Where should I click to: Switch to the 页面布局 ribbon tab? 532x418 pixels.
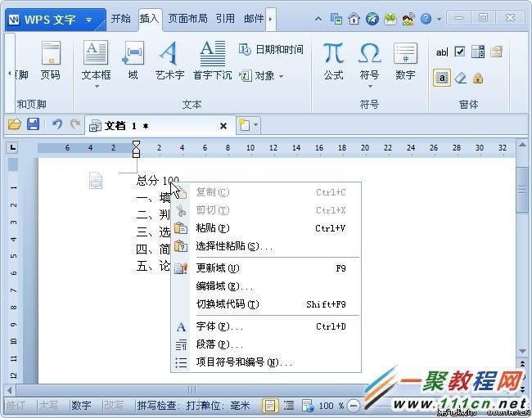coord(187,19)
